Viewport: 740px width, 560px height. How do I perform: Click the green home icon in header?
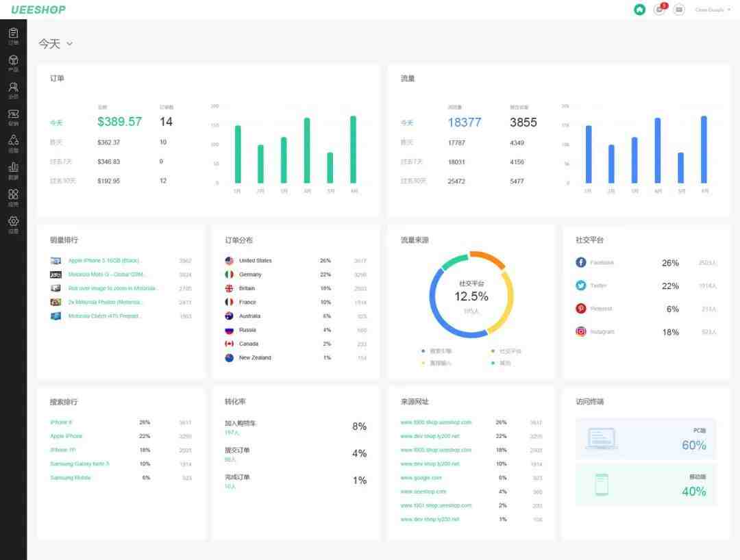point(639,10)
